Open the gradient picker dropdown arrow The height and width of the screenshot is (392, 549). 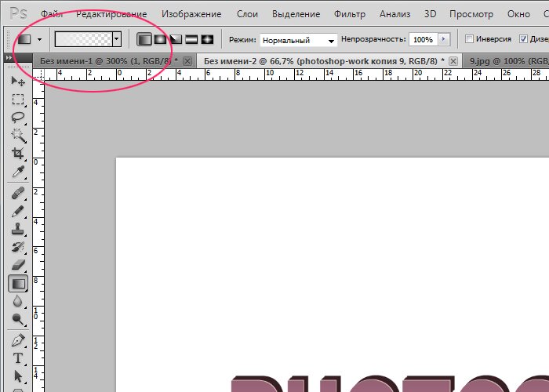117,39
